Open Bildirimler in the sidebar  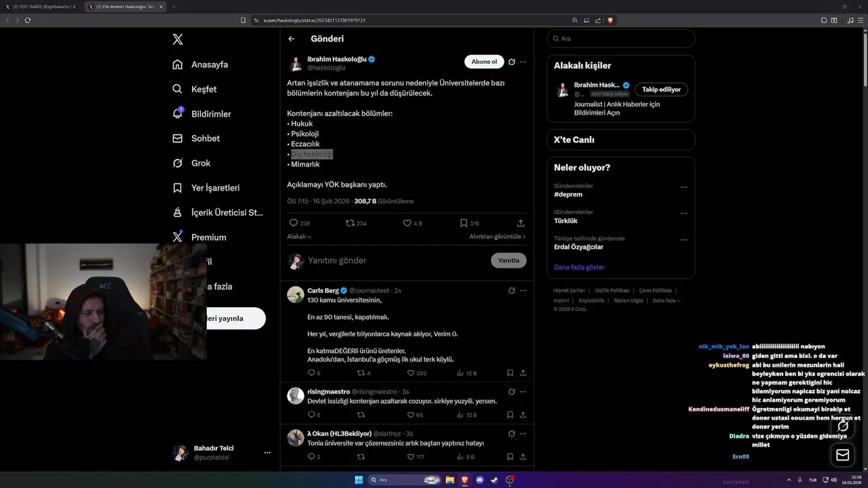(x=201, y=114)
